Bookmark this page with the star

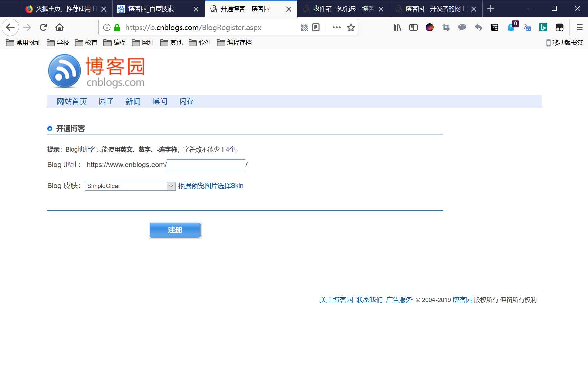(351, 27)
